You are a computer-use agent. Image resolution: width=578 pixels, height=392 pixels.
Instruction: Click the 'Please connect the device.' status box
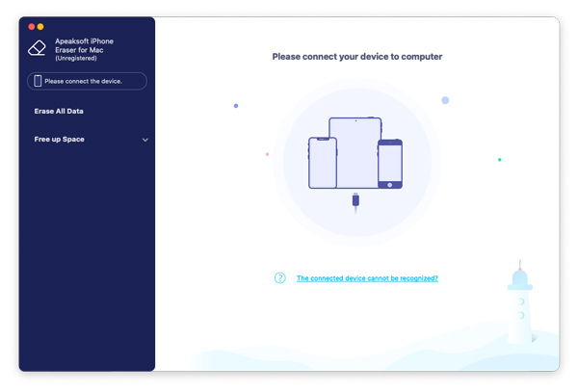pyautogui.click(x=87, y=81)
